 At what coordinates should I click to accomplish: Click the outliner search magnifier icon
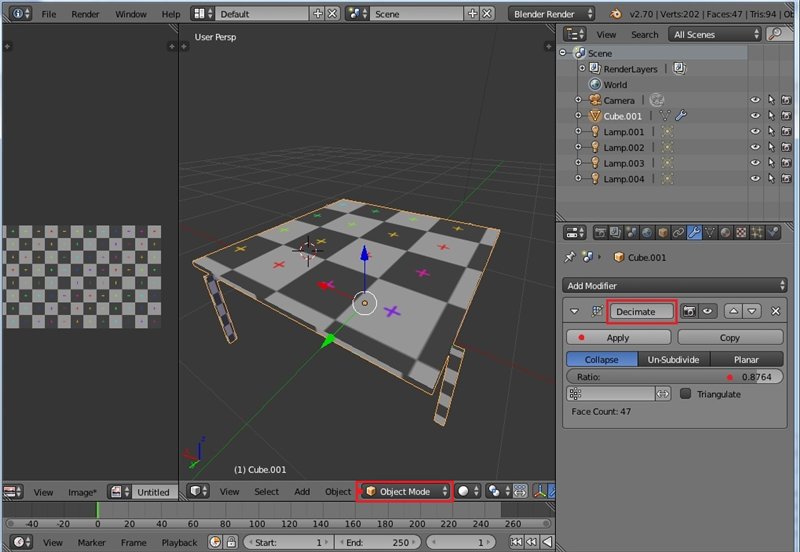(776, 34)
